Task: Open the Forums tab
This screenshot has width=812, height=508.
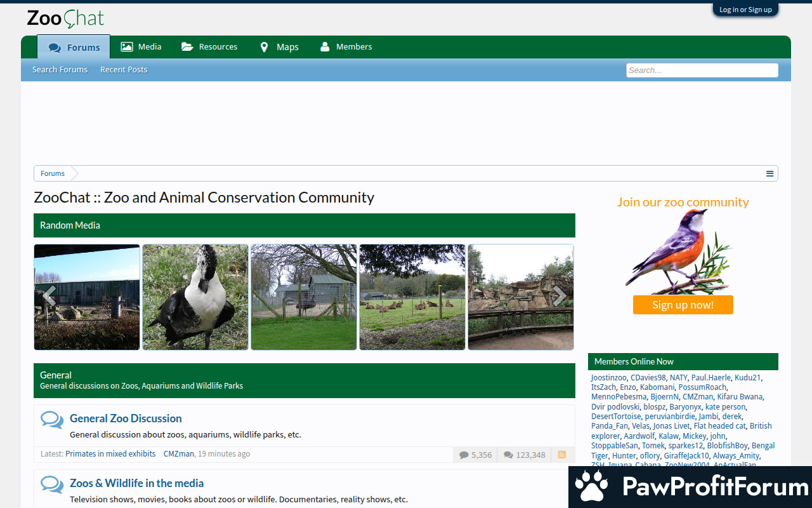Action: [74, 47]
